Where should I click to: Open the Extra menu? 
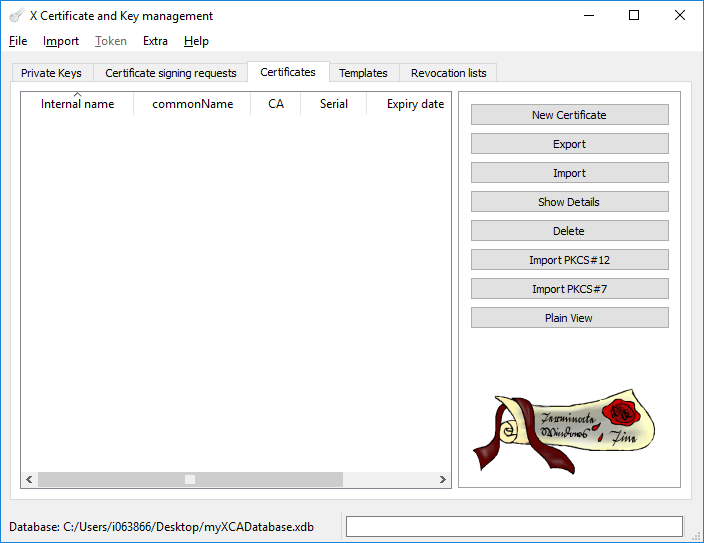[x=155, y=41]
